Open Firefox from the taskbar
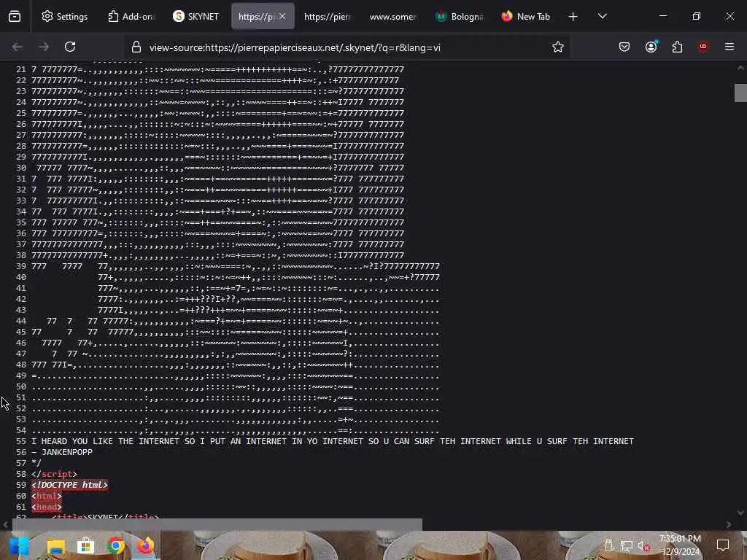The image size is (747, 560). point(146,545)
